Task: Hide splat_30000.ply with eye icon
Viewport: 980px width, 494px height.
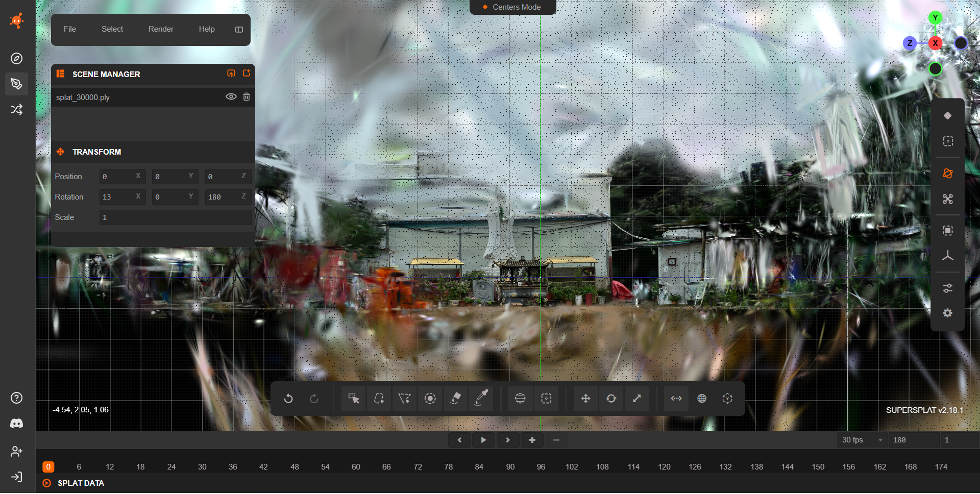Action: click(x=231, y=97)
